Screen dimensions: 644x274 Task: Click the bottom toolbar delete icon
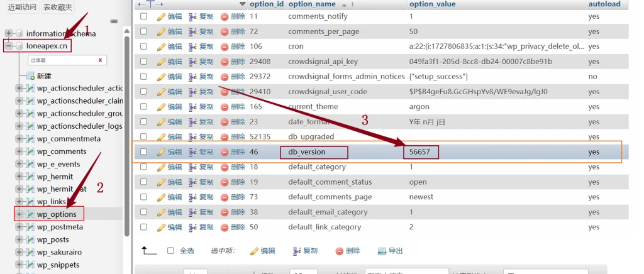[x=339, y=251]
